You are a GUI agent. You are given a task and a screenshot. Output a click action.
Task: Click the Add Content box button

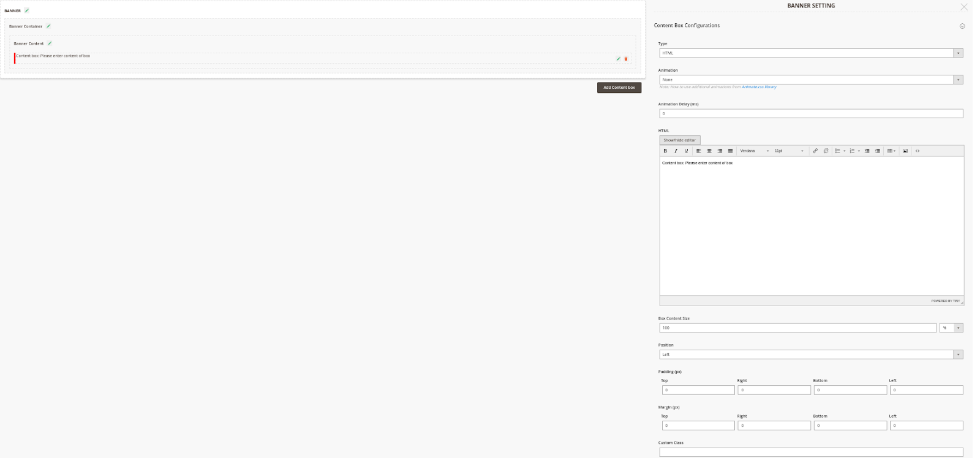click(x=619, y=88)
